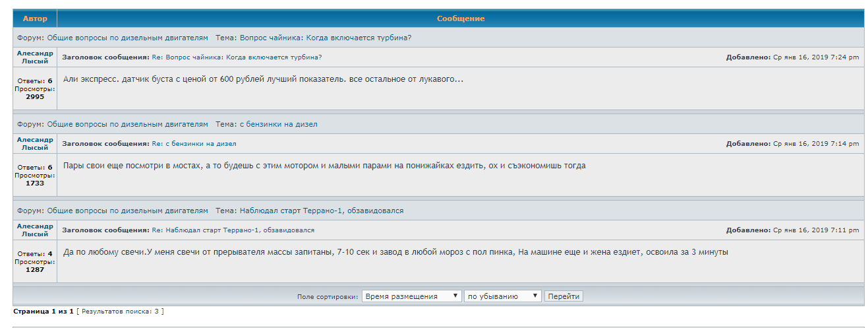Open message title "Re: Наблюдал старт Террано-1, обзавидовался"

point(233,230)
